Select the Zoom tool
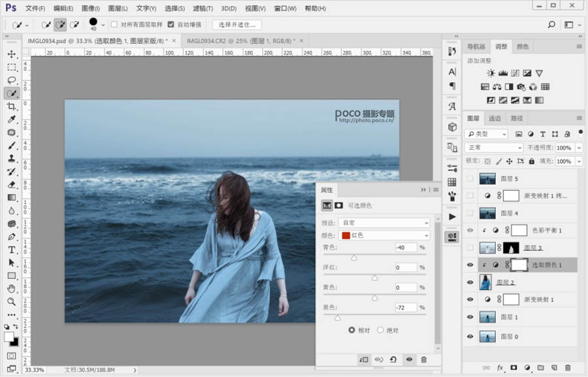588x377 pixels. [11, 302]
